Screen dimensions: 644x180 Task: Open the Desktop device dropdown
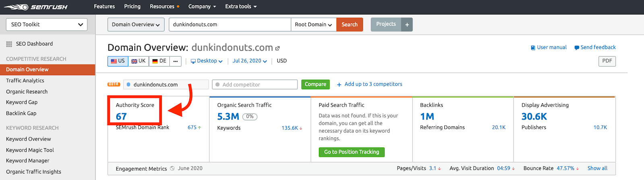pos(206,61)
